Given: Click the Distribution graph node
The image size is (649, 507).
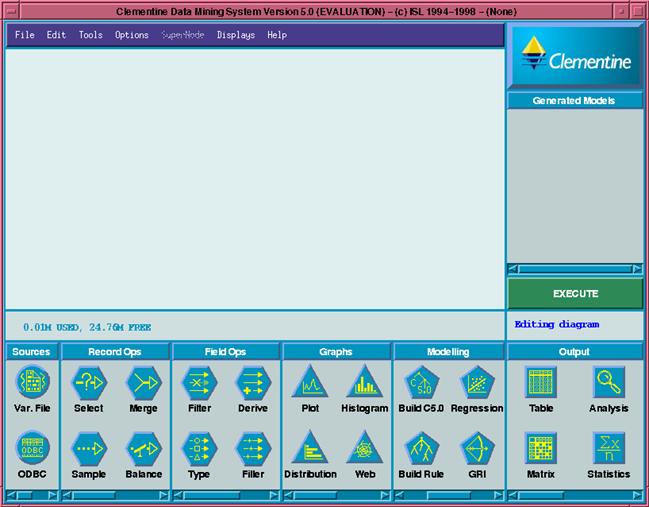Looking at the screenshot, I should 310,448.
